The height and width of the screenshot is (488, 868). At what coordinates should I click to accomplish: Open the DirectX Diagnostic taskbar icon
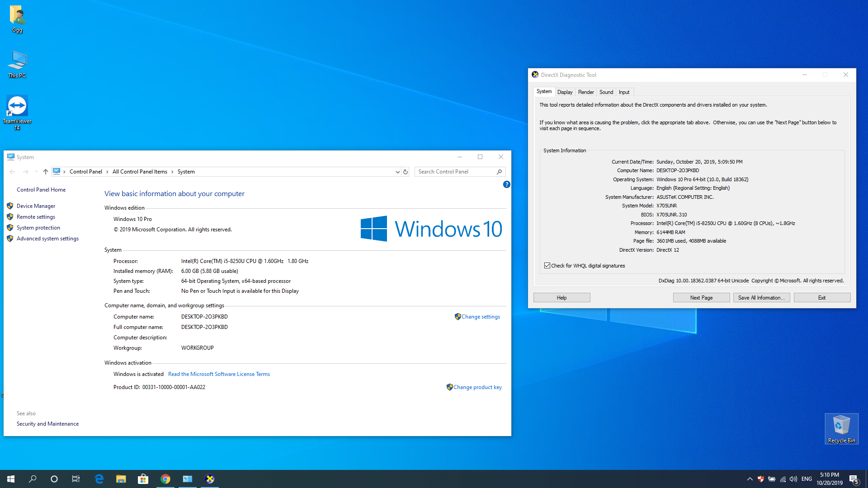coord(209,479)
